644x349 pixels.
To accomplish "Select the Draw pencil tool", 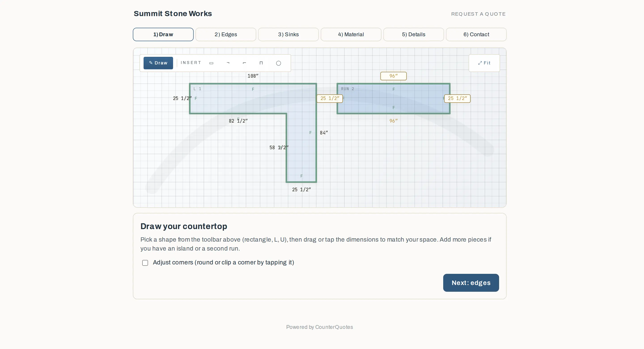I will click(158, 63).
